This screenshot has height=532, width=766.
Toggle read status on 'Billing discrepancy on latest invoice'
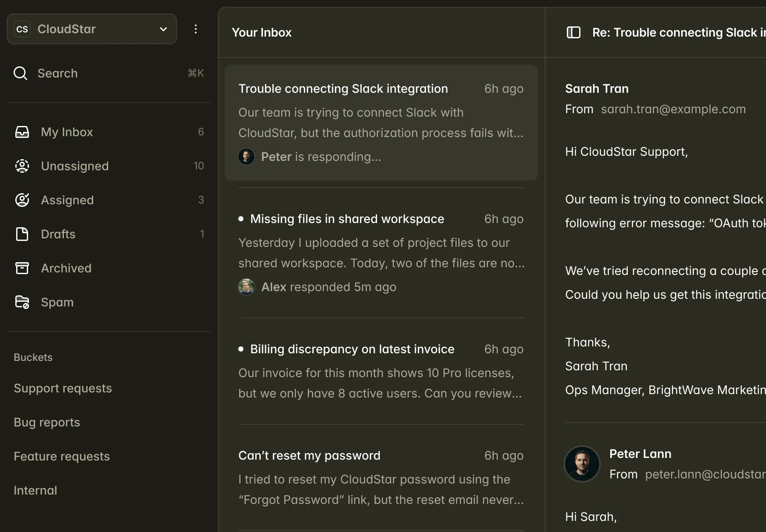click(x=241, y=349)
